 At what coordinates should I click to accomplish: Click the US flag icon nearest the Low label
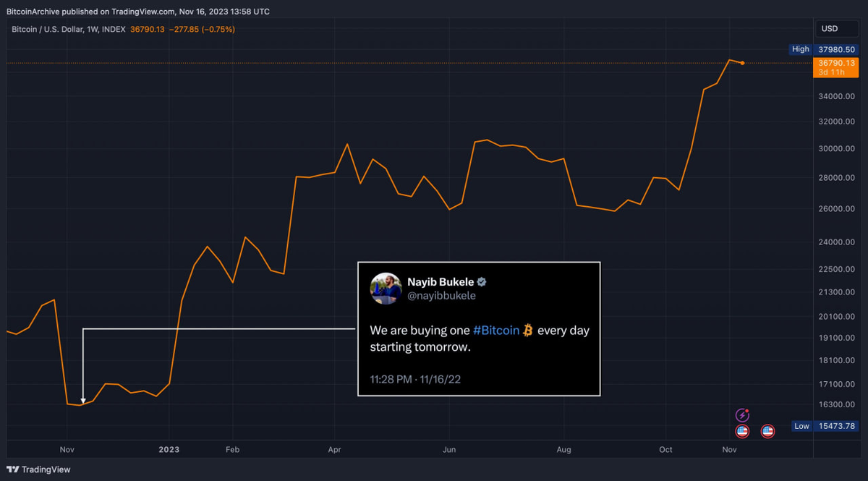click(x=767, y=432)
